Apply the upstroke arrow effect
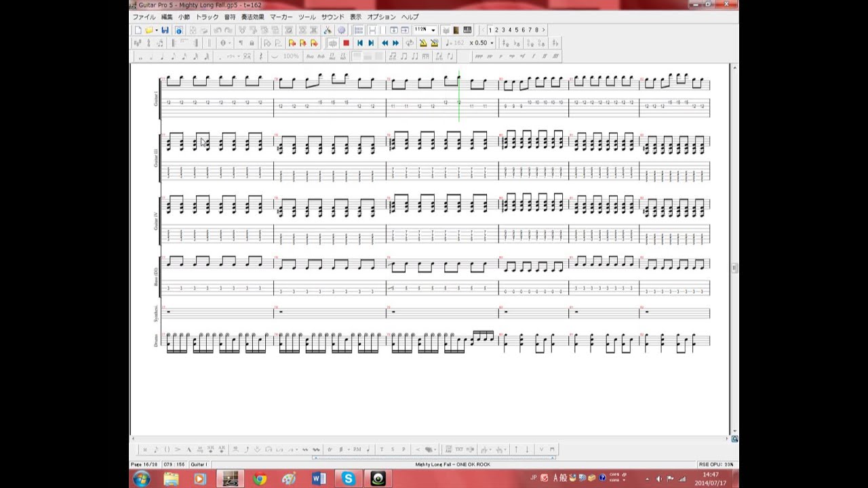This screenshot has width=868, height=488. pyautogui.click(x=515, y=449)
